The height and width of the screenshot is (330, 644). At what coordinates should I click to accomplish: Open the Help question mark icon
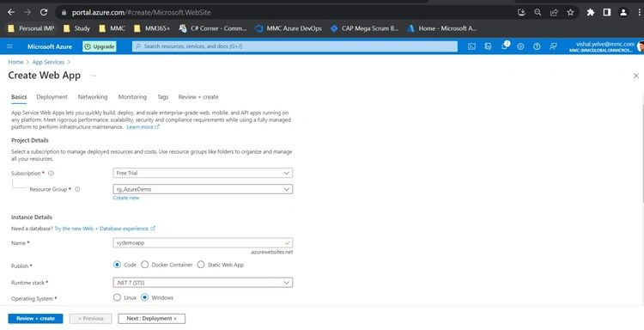click(537, 46)
